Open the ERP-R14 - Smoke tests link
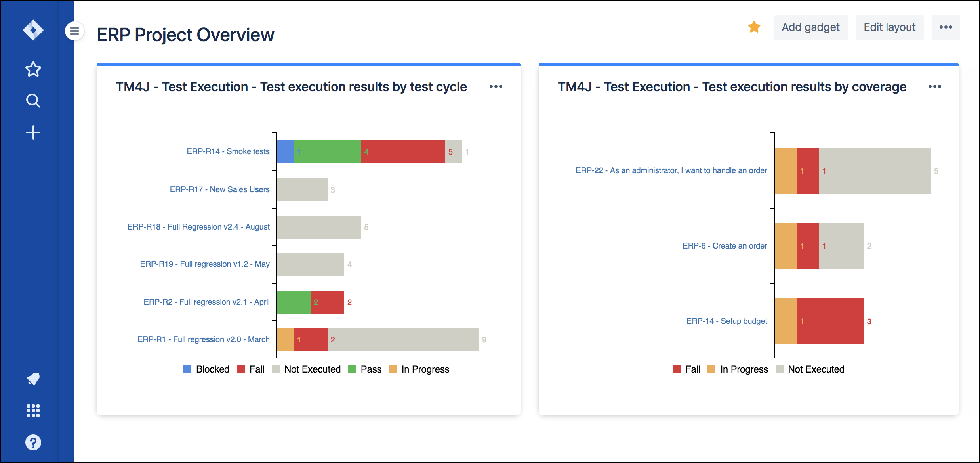980x463 pixels. (x=228, y=151)
